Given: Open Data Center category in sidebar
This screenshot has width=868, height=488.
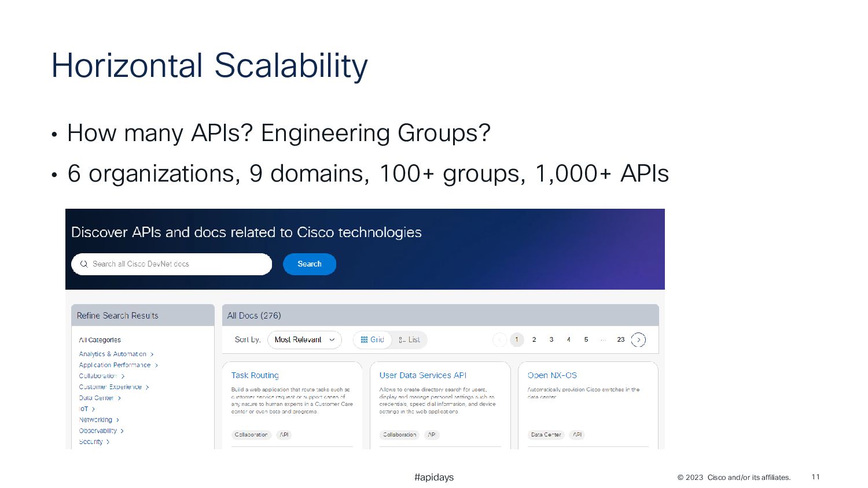Looking at the screenshot, I should point(96,398).
